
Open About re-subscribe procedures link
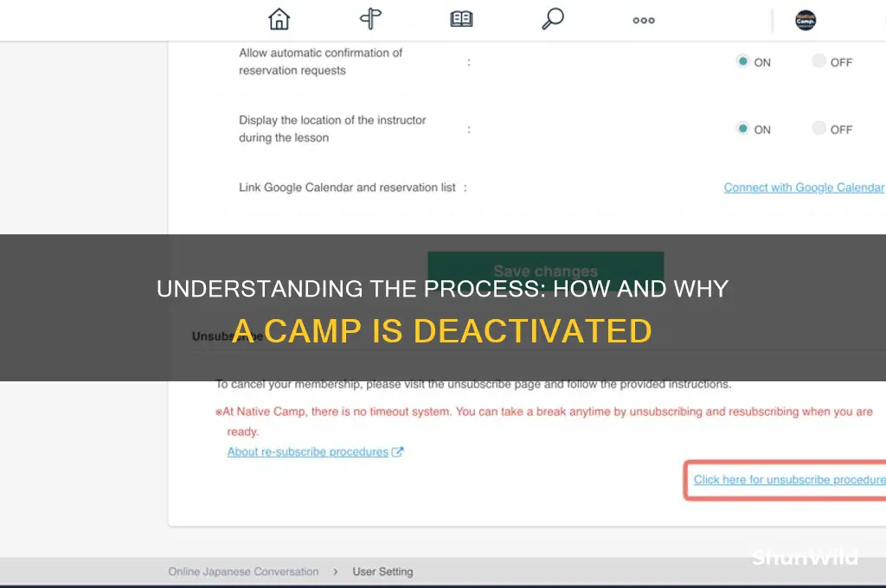pos(307,452)
